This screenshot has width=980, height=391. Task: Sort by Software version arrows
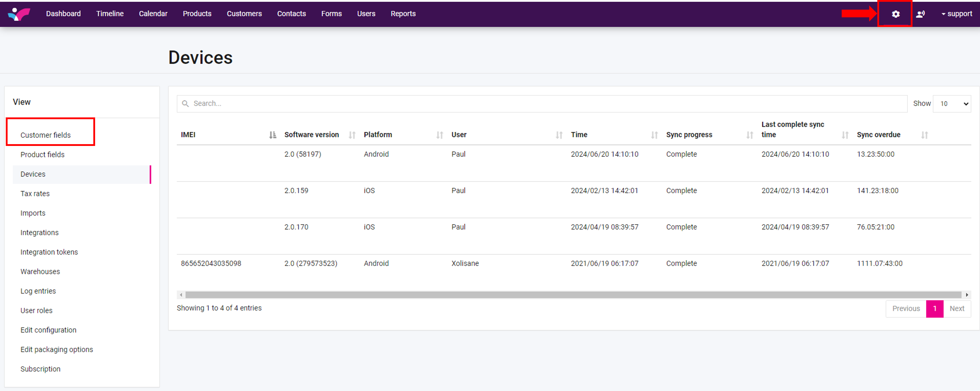tap(352, 135)
